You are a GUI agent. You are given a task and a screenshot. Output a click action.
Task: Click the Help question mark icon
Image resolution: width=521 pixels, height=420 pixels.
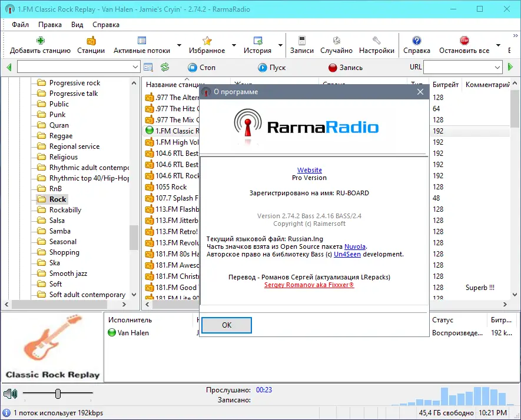coord(417,41)
